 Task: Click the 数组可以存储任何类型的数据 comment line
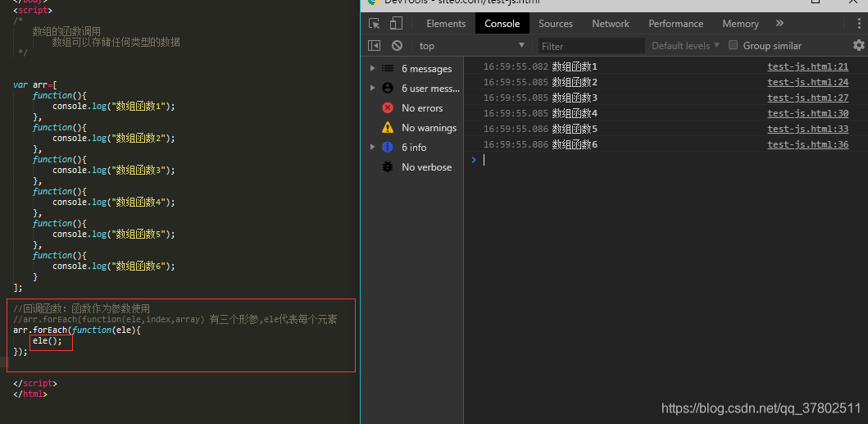tap(116, 42)
